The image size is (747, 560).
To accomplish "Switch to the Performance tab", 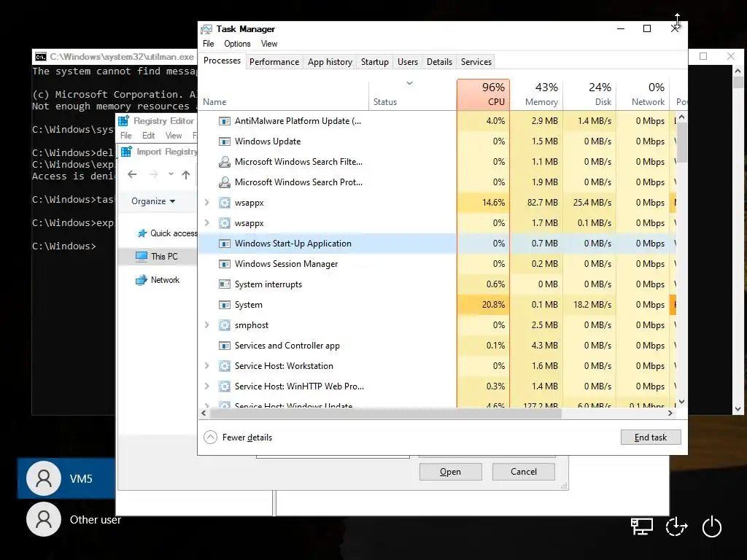I will pyautogui.click(x=274, y=62).
